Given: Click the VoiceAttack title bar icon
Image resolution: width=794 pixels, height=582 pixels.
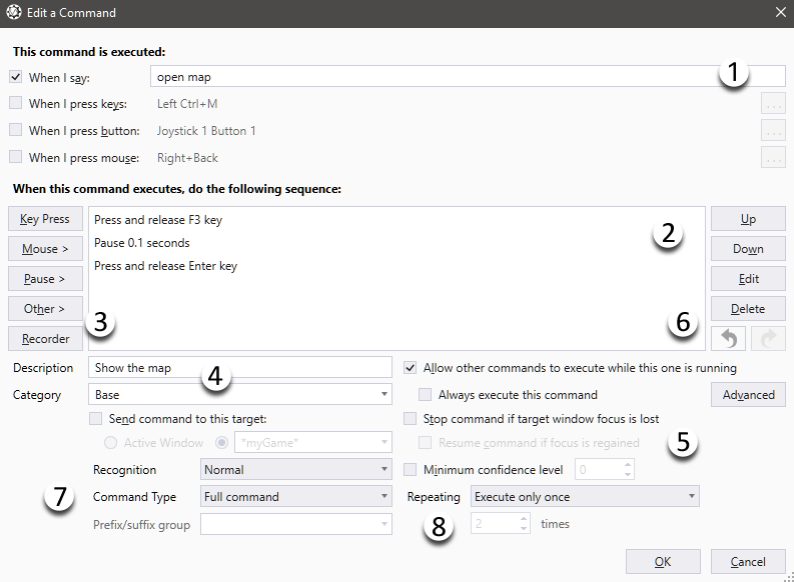Looking at the screenshot, I should 15,13.
